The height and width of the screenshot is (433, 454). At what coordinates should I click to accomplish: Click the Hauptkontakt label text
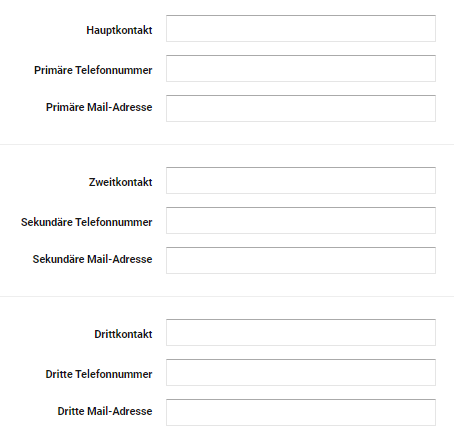point(119,30)
